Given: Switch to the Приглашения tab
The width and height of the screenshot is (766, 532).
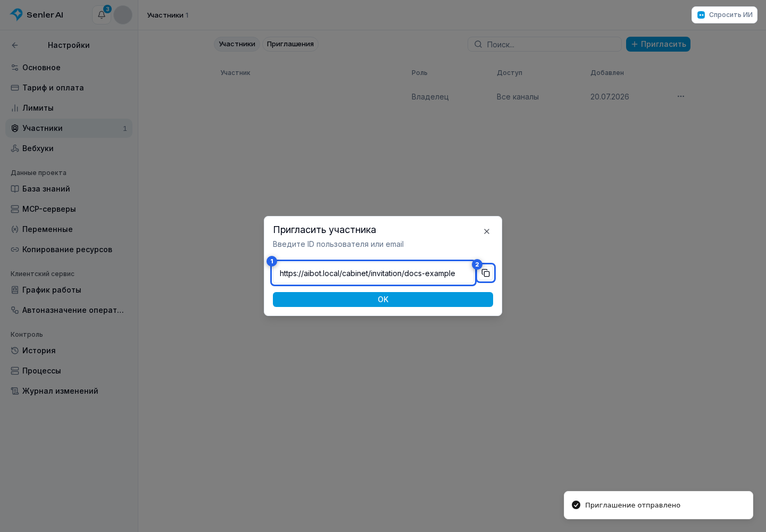Looking at the screenshot, I should [x=290, y=44].
